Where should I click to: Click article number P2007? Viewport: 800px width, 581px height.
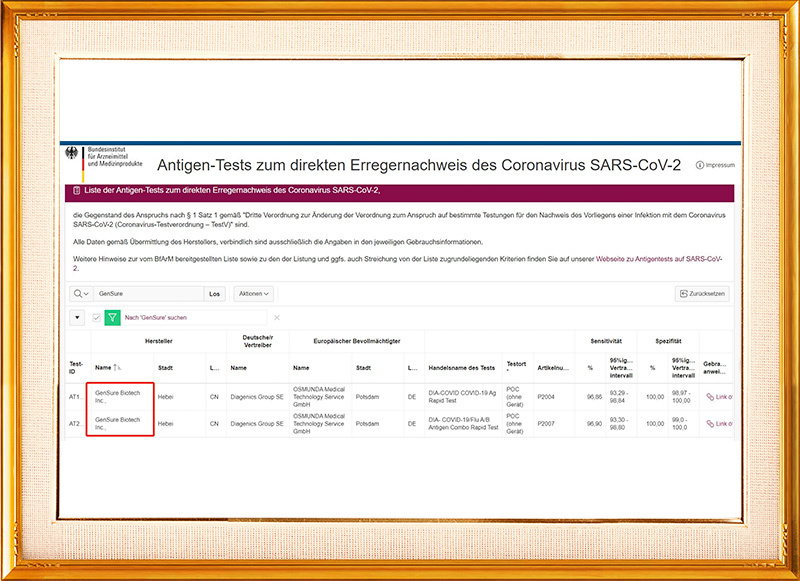[546, 423]
